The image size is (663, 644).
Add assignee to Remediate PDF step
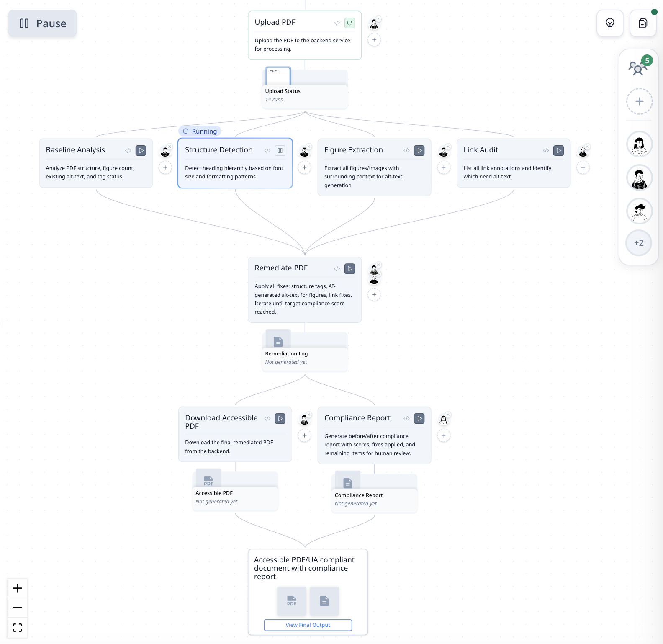pyautogui.click(x=374, y=295)
